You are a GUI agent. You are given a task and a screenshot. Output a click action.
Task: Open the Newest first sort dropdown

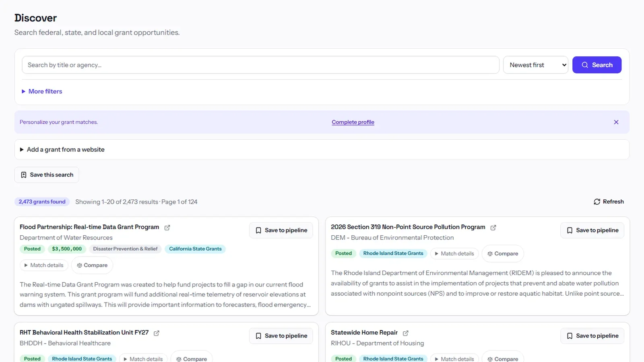pos(536,65)
